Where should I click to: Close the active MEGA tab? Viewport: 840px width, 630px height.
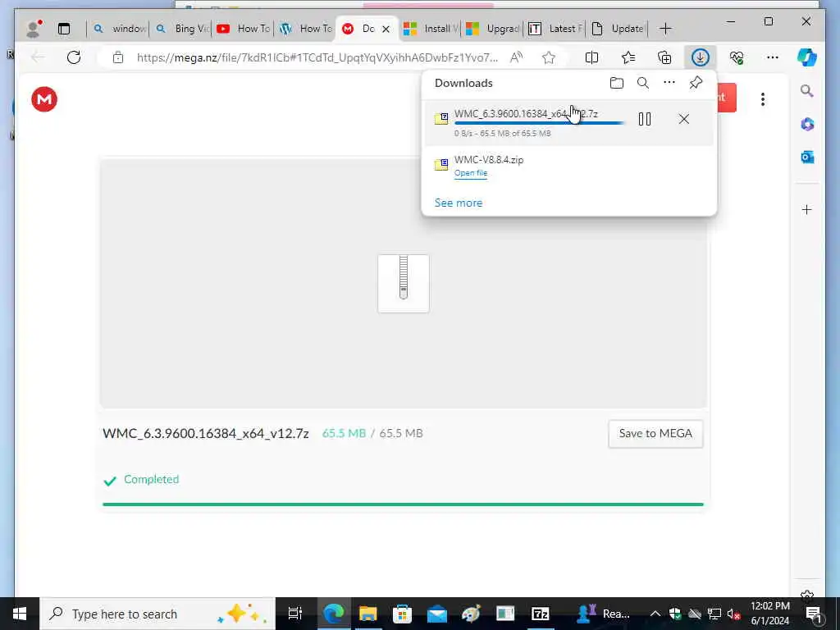point(386,29)
